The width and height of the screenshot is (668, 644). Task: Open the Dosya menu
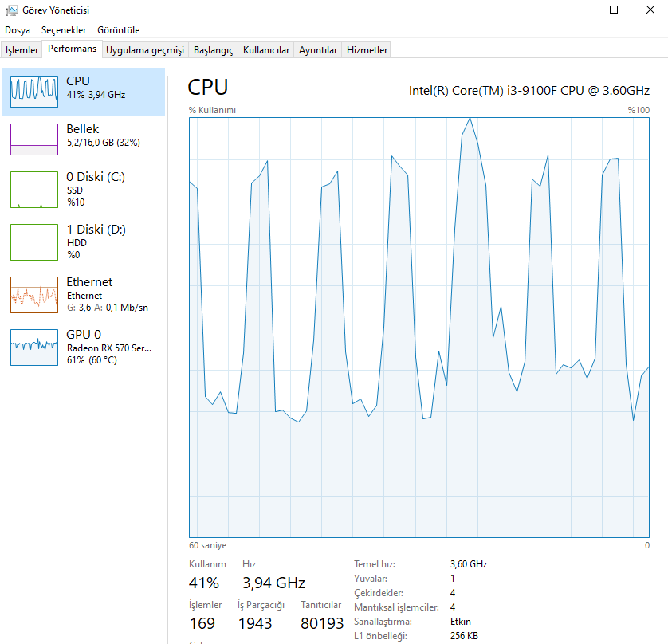click(18, 30)
